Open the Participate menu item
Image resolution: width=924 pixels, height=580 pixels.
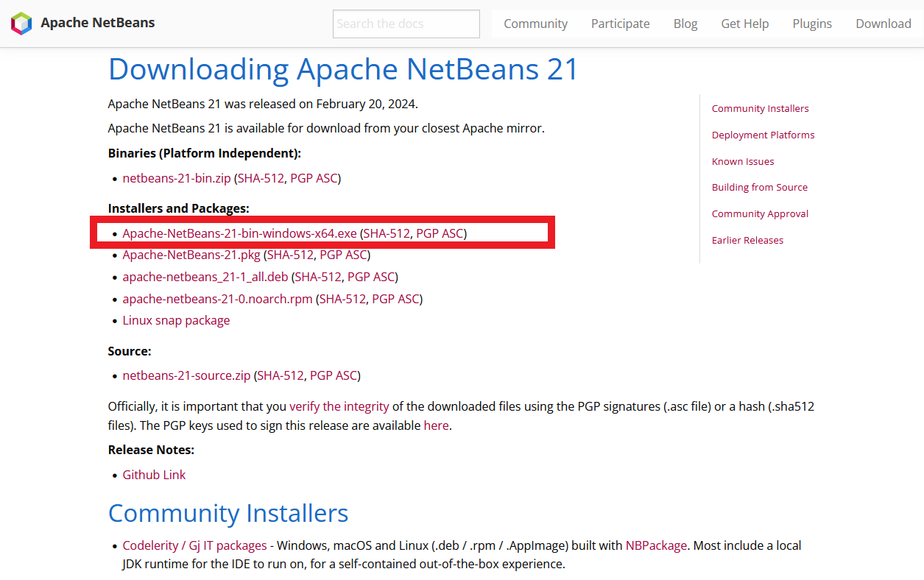[x=620, y=23]
